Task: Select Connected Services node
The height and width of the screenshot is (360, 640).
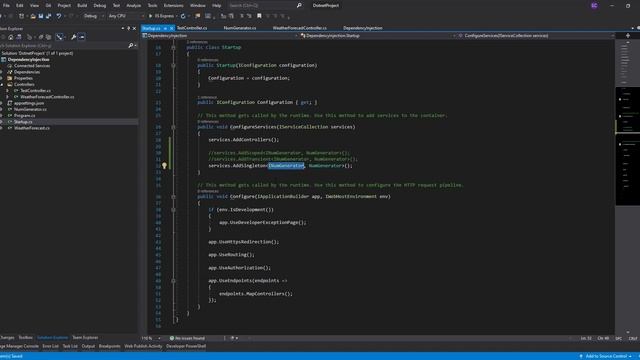Action: coord(32,66)
